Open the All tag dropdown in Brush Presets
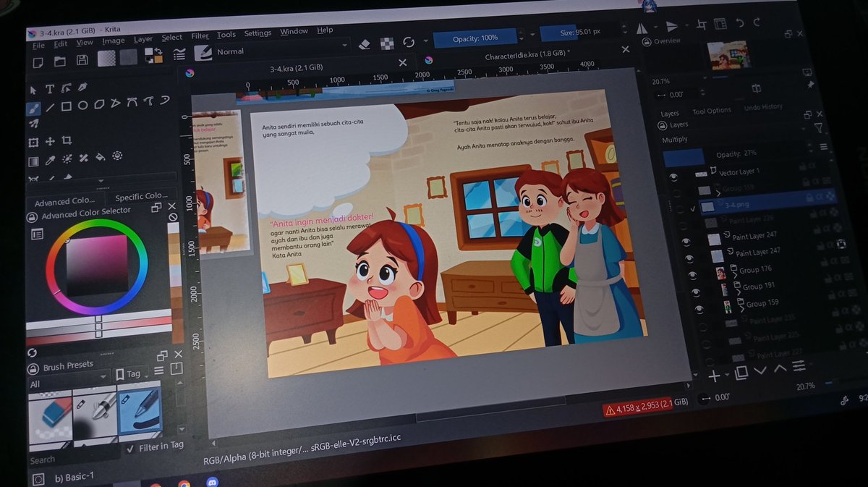 [x=69, y=379]
